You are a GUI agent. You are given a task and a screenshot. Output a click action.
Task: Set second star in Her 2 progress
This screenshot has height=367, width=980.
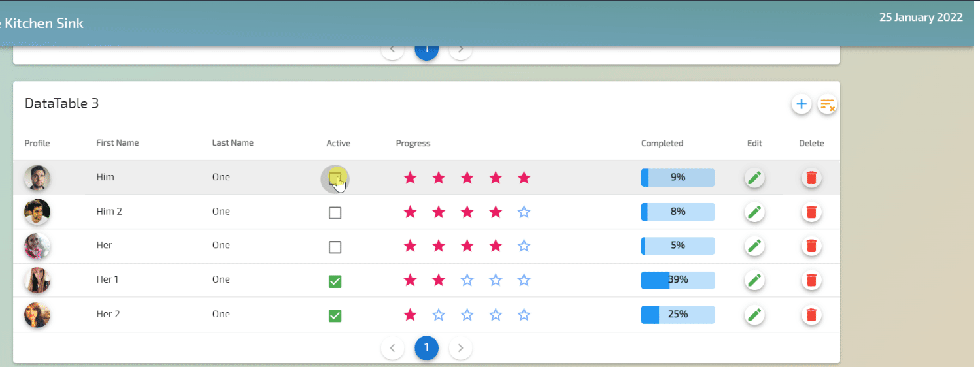439,315
